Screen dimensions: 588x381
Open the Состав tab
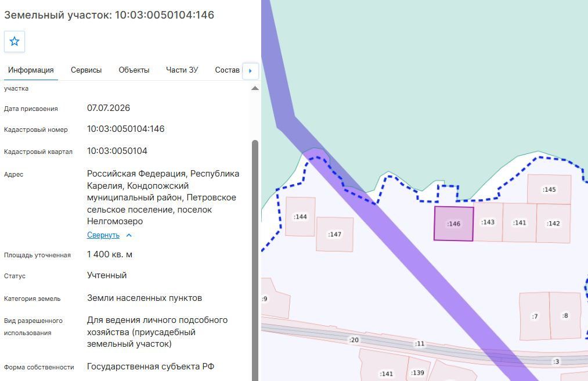[227, 70]
